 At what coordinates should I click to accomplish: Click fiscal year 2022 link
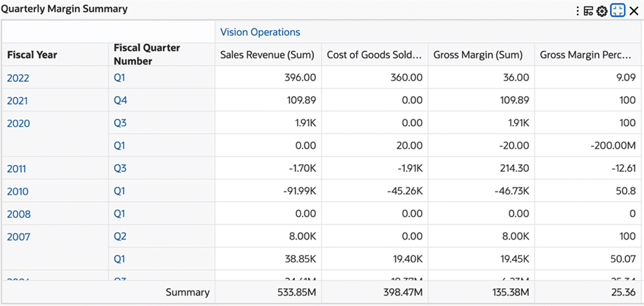(18, 79)
